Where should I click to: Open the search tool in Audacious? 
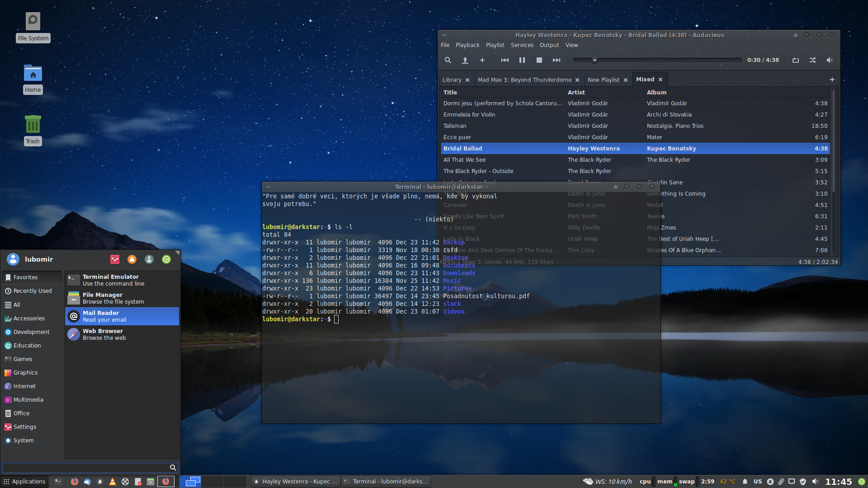click(x=448, y=60)
